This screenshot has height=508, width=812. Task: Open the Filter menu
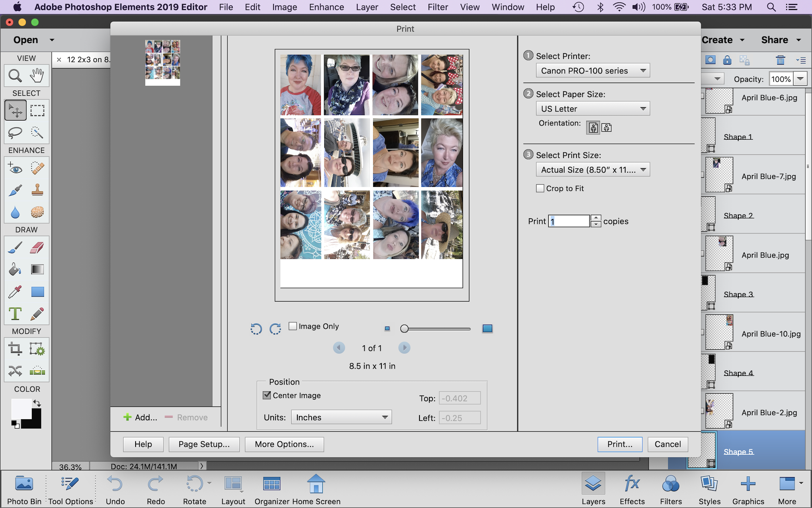pos(438,7)
